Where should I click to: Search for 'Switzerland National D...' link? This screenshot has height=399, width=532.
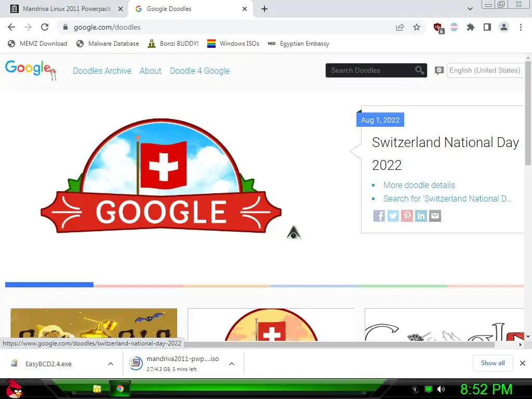pos(447,198)
